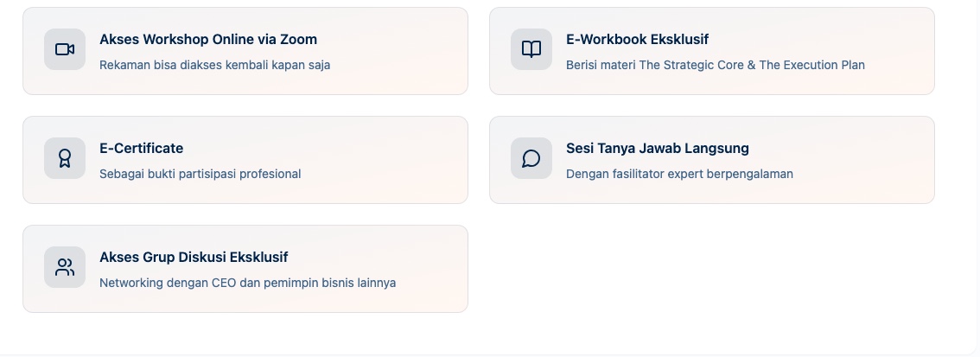Screen dimensions: 980x357
Task: Select the "E-Workbook Eksklusif" heading
Action: tap(637, 39)
